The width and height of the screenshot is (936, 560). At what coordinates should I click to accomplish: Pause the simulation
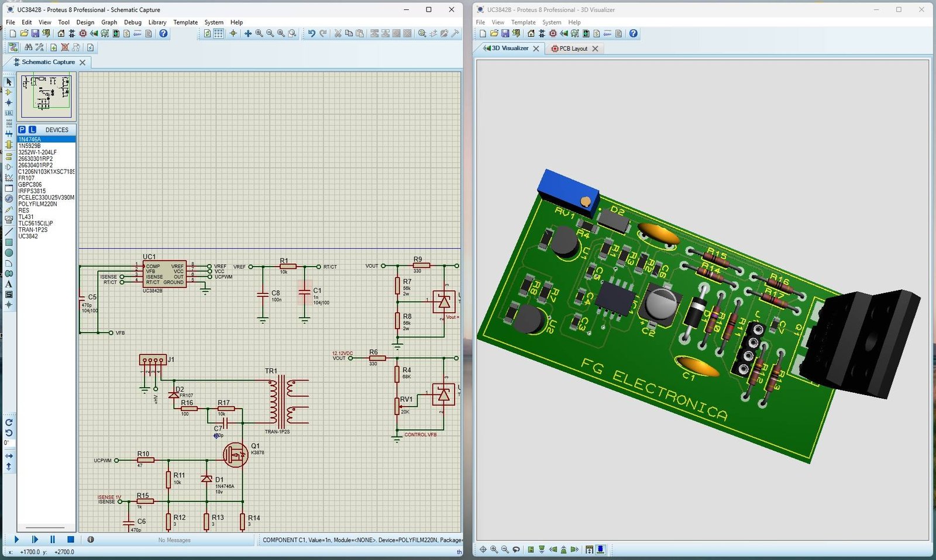[x=52, y=540]
